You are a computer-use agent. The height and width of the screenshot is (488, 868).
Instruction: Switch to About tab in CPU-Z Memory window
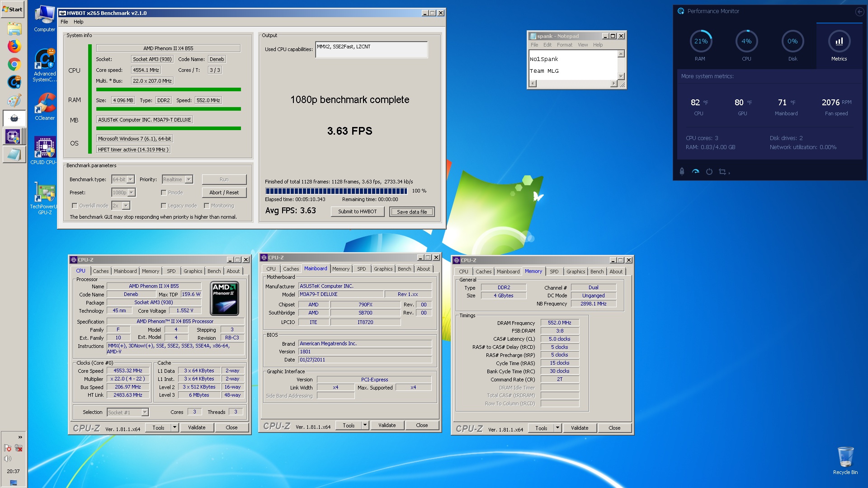coord(616,272)
